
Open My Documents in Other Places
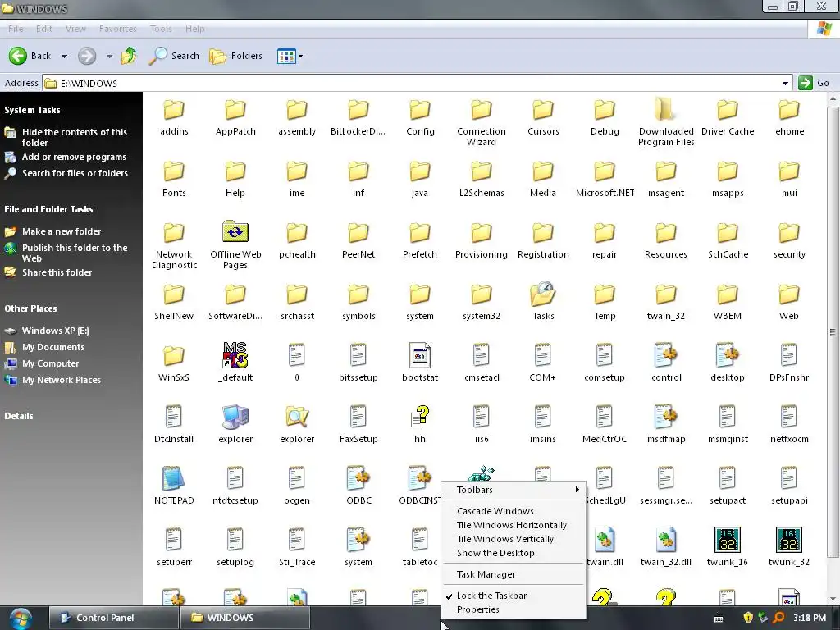(x=53, y=347)
